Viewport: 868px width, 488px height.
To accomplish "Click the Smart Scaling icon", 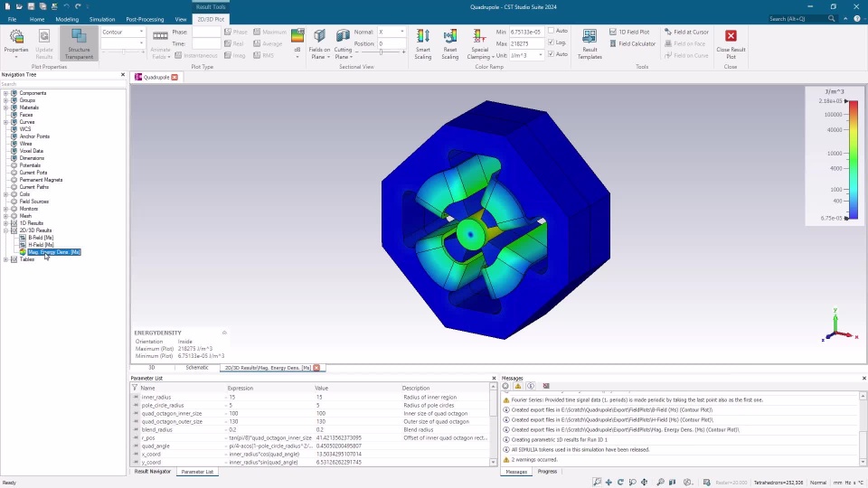I will [x=423, y=43].
